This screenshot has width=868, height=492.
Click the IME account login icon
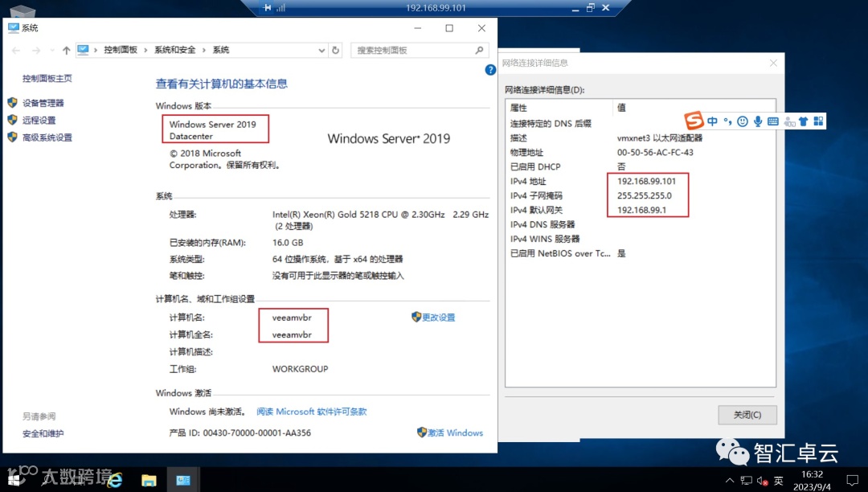[789, 121]
